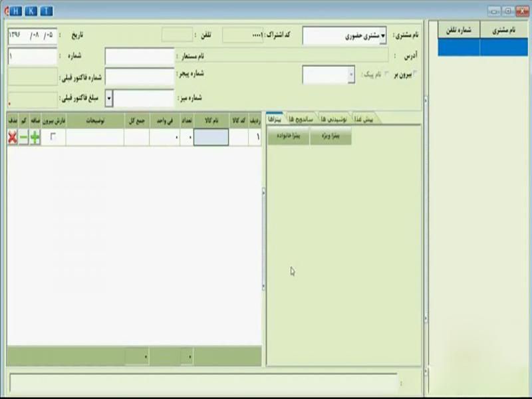532x399 pixels.
Task: Enable the بیرون بر checkbox
Action: click(415, 73)
